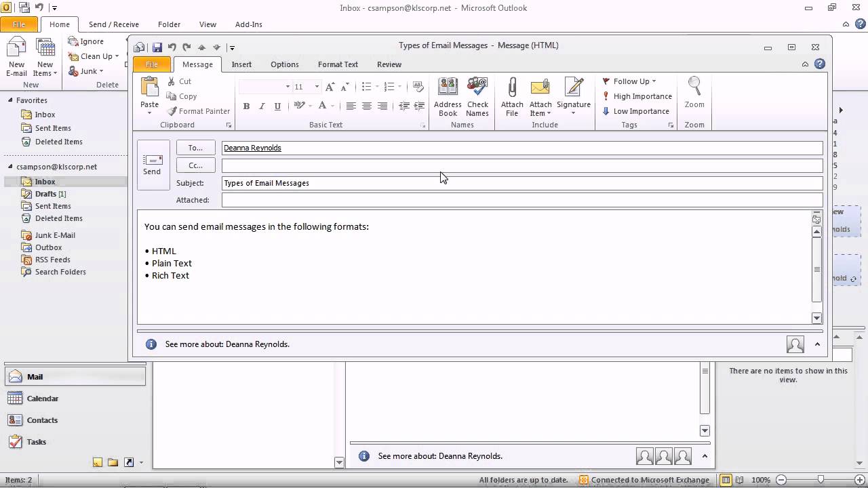Screen dimensions: 868x488
Task: Activate the Format Painter
Action: (199, 111)
